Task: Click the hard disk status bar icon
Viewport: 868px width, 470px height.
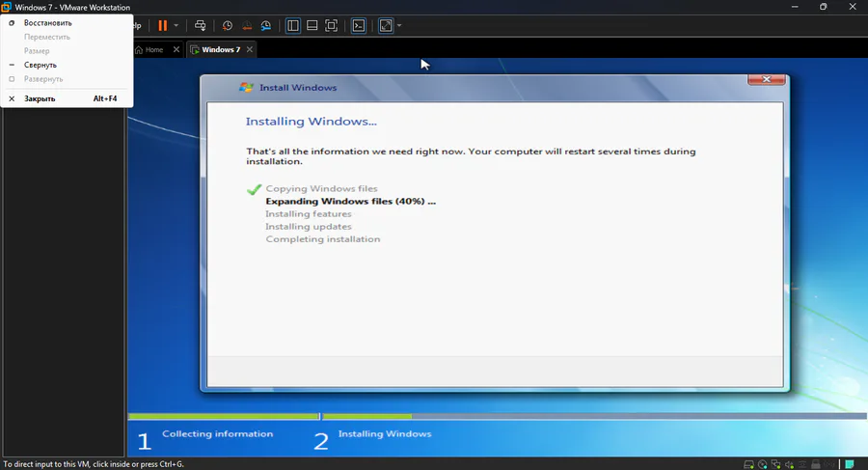Action: 749,464
